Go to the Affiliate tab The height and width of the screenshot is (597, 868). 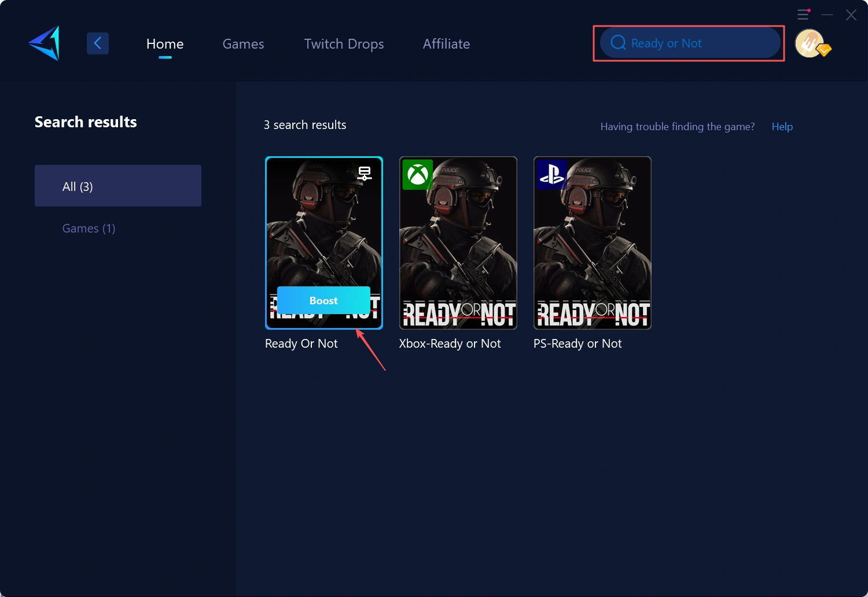[x=446, y=44]
